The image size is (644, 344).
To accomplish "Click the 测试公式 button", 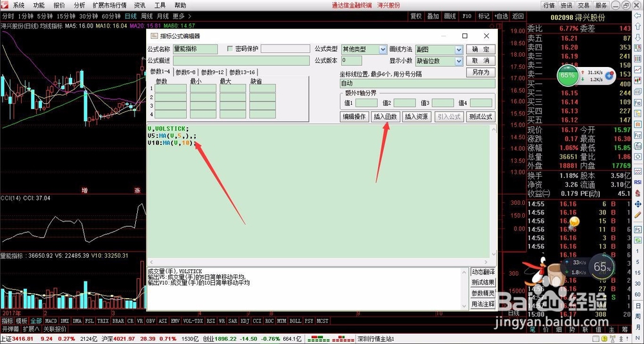I will pos(481,117).
